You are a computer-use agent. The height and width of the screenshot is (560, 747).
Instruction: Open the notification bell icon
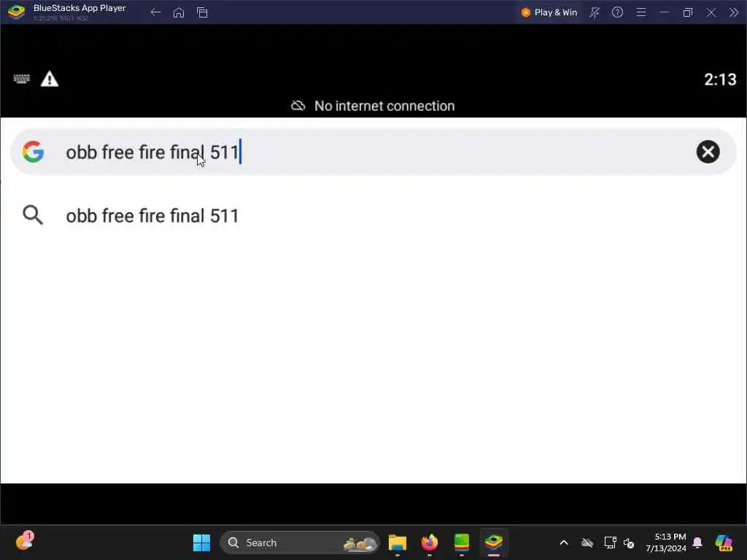(x=697, y=542)
